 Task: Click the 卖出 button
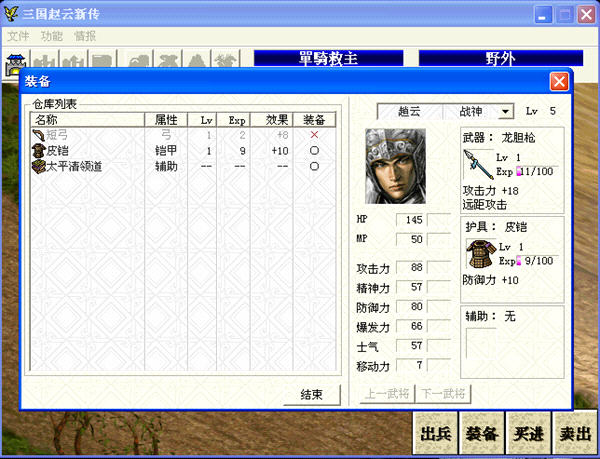click(575, 434)
